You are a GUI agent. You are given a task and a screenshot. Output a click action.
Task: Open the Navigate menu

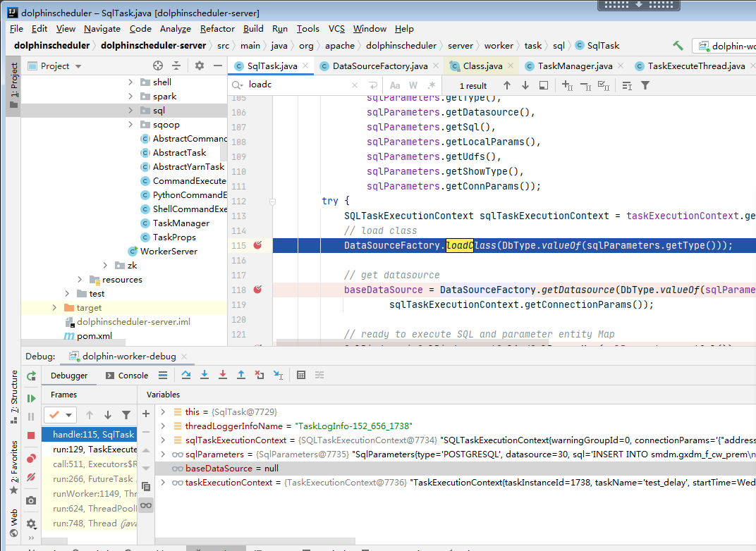click(x=102, y=29)
